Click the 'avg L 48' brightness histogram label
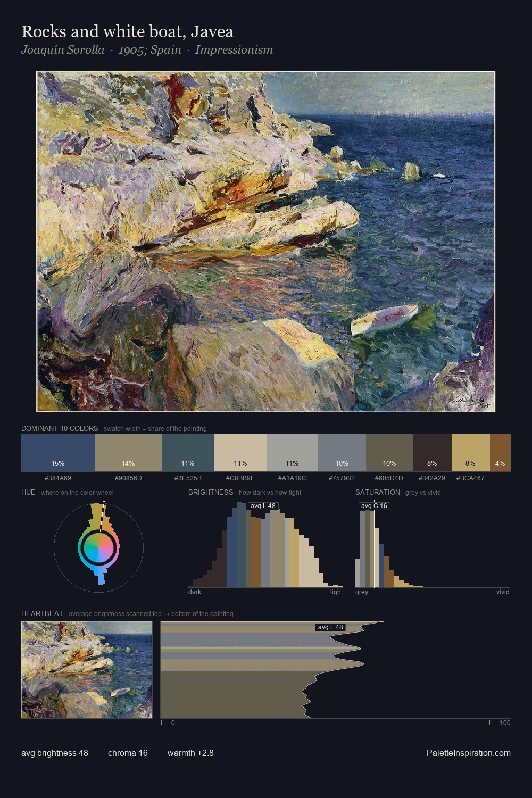 (x=263, y=506)
